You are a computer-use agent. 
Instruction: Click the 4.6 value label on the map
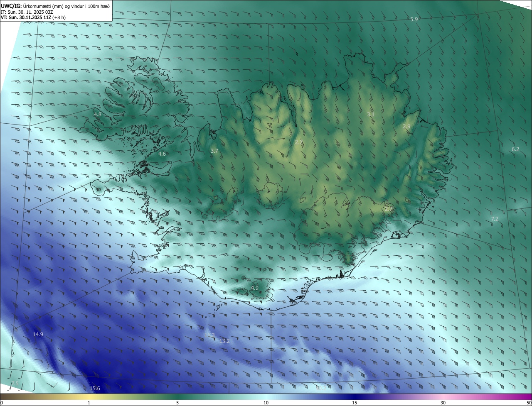[162, 154]
